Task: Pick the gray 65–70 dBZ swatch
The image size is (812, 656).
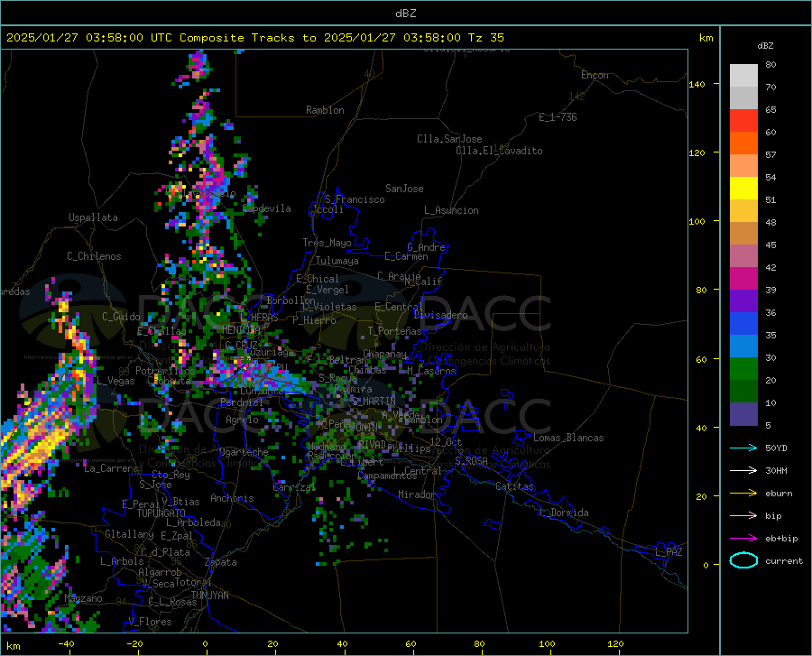Action: click(743, 97)
